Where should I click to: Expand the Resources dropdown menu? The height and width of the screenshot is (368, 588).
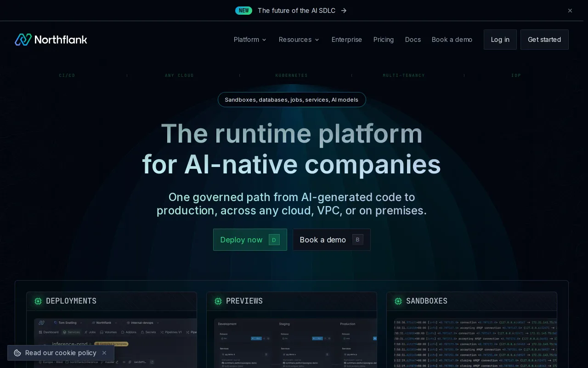(x=299, y=40)
